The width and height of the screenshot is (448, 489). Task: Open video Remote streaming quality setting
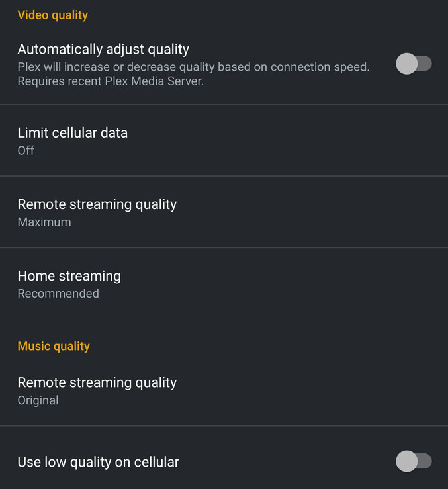pos(97,204)
